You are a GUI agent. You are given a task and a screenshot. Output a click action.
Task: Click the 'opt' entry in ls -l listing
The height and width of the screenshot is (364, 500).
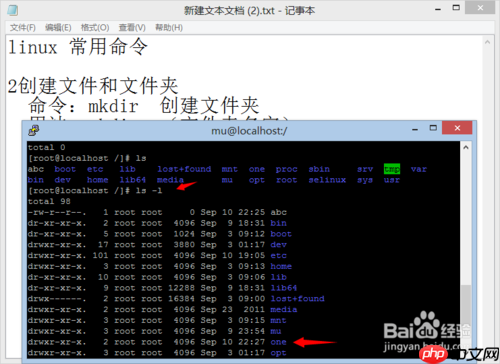point(278,353)
